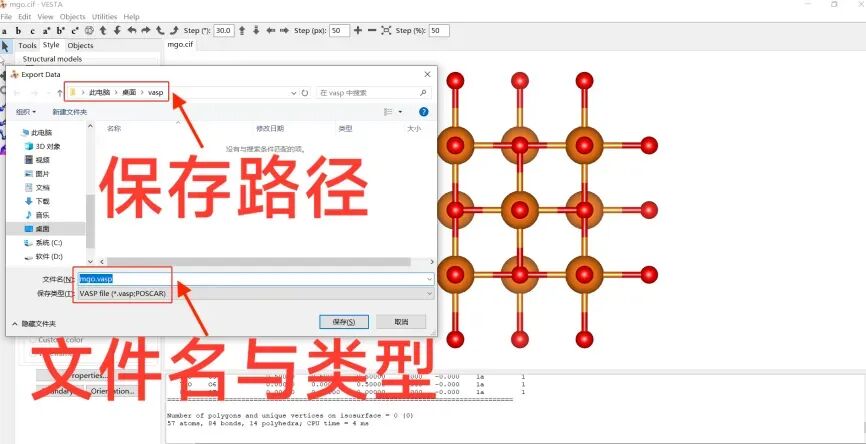
Task: Go up one folder level in Export dialog
Action: coord(60,93)
